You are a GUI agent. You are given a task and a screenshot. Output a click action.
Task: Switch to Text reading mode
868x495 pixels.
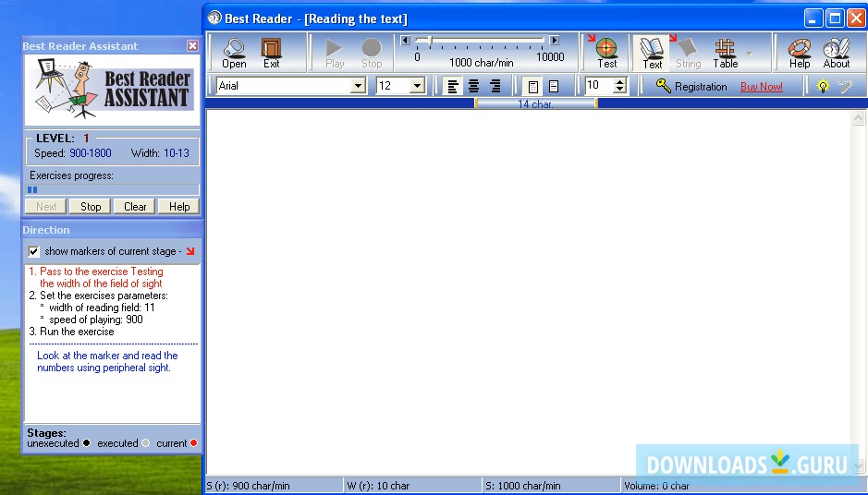tap(652, 53)
